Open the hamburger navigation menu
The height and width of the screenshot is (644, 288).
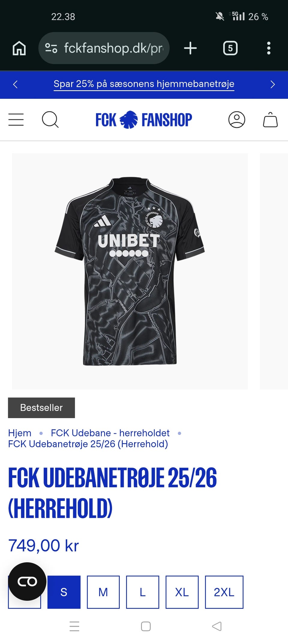[x=16, y=120]
